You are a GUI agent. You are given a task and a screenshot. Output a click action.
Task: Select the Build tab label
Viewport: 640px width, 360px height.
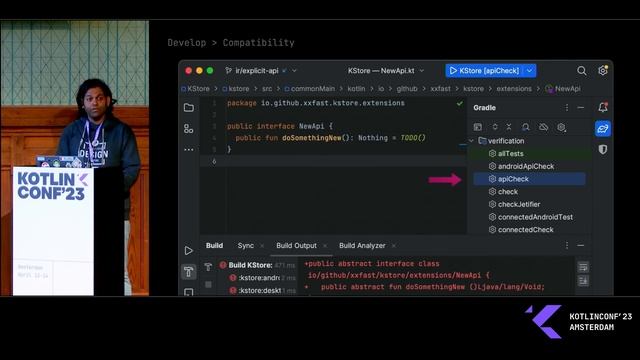click(214, 245)
